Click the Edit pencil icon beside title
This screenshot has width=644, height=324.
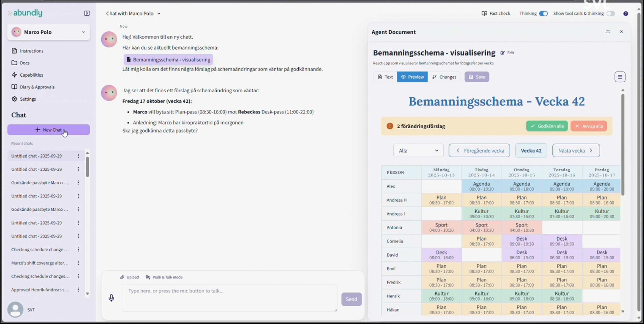click(x=502, y=53)
